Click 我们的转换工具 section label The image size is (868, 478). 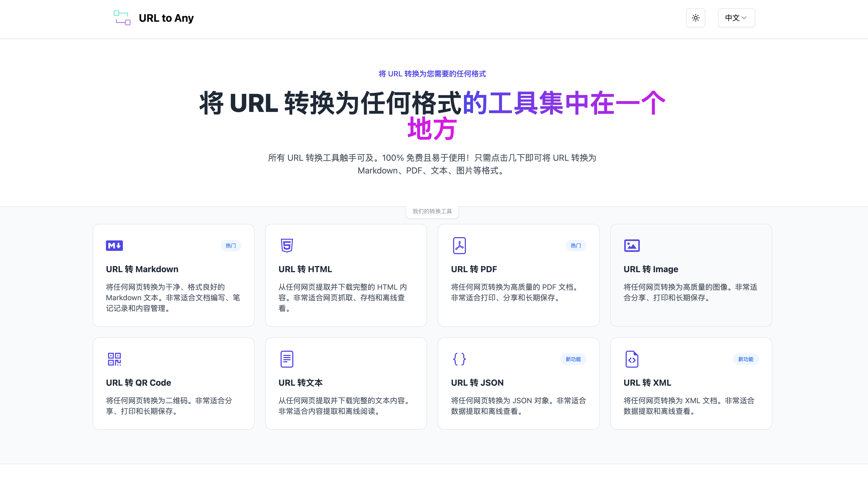pyautogui.click(x=434, y=211)
